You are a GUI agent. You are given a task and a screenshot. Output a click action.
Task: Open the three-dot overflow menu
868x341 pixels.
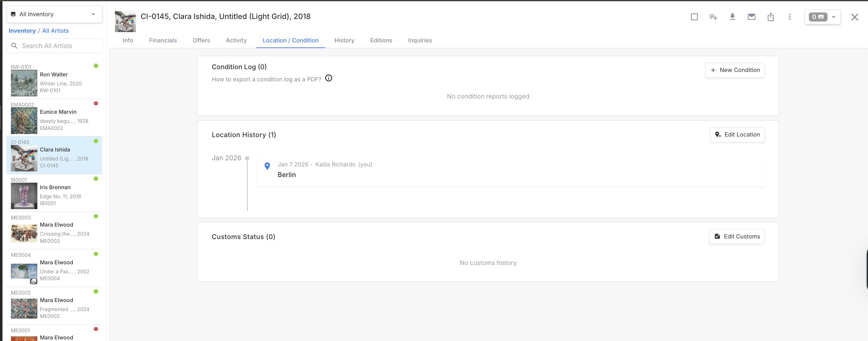pos(790,17)
